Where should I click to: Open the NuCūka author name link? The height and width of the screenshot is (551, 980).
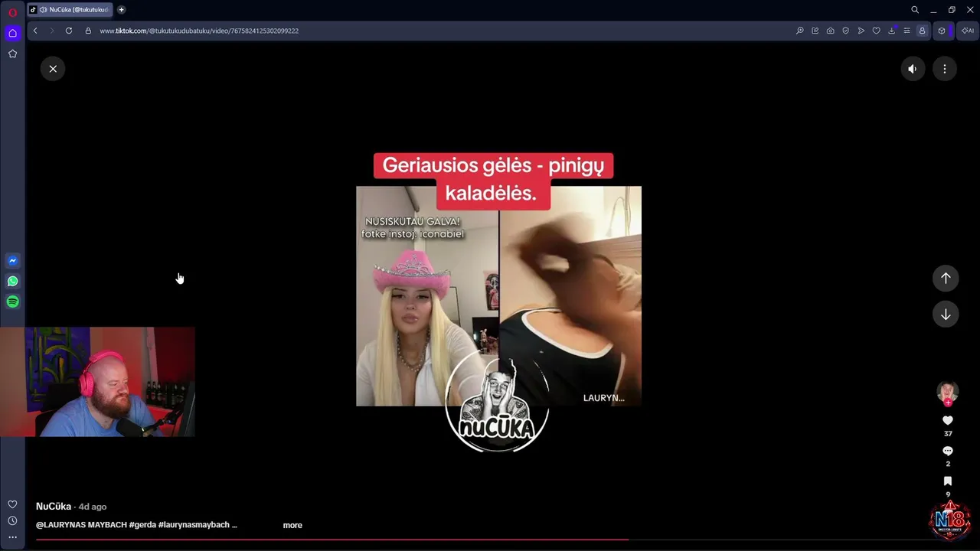(54, 507)
